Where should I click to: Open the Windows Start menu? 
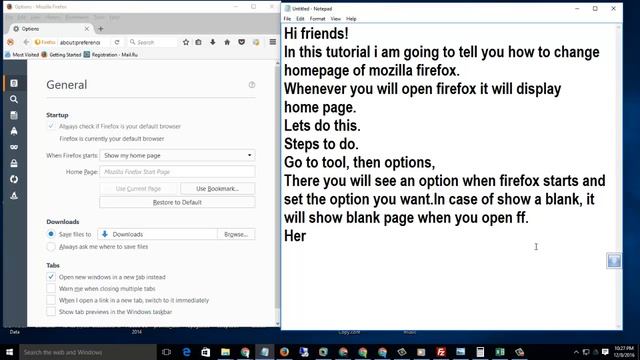point(9,352)
